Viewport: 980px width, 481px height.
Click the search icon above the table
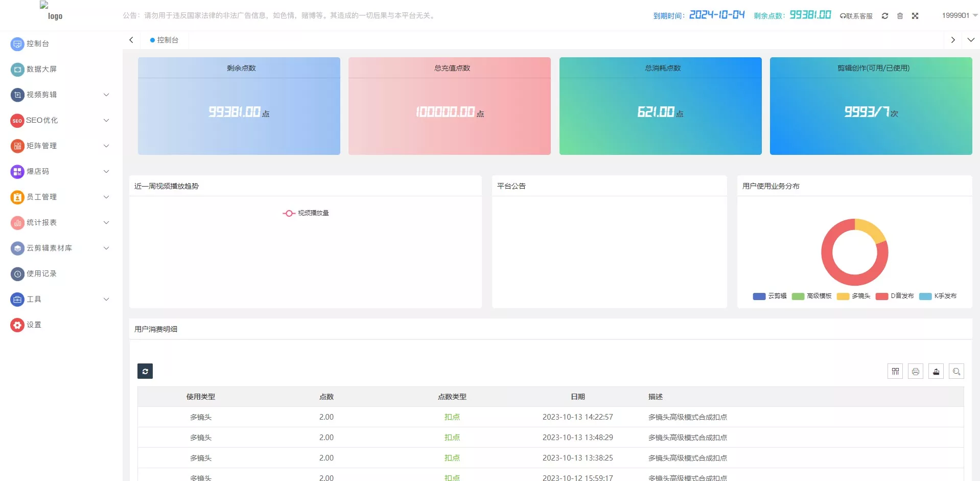(956, 372)
